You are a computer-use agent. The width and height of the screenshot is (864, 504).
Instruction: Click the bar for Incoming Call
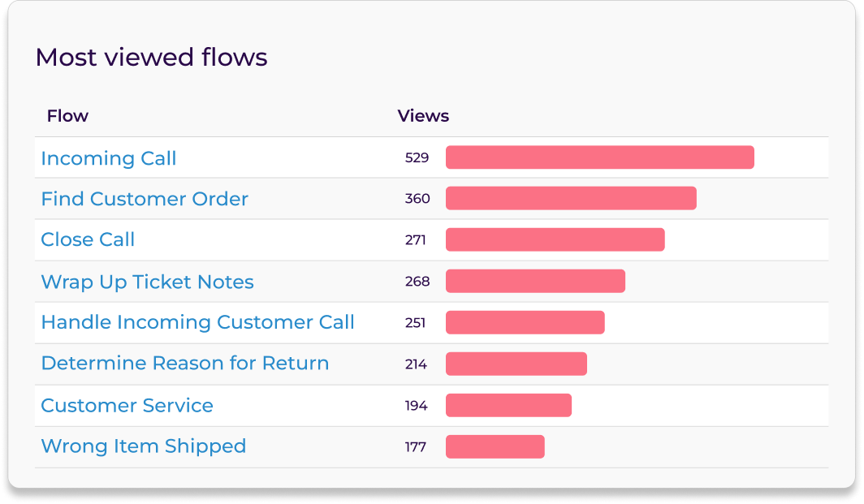599,157
